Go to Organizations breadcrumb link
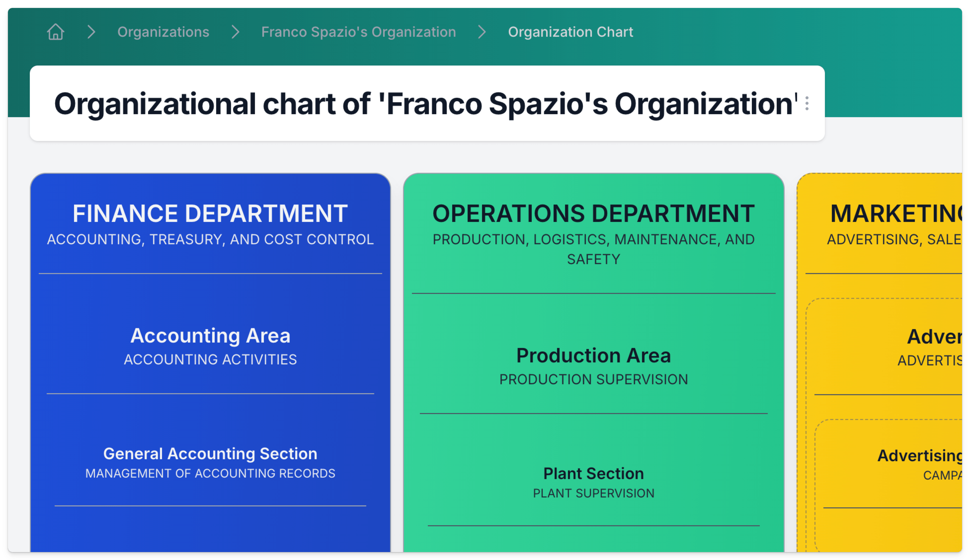The width and height of the screenshot is (970, 560). click(x=163, y=32)
